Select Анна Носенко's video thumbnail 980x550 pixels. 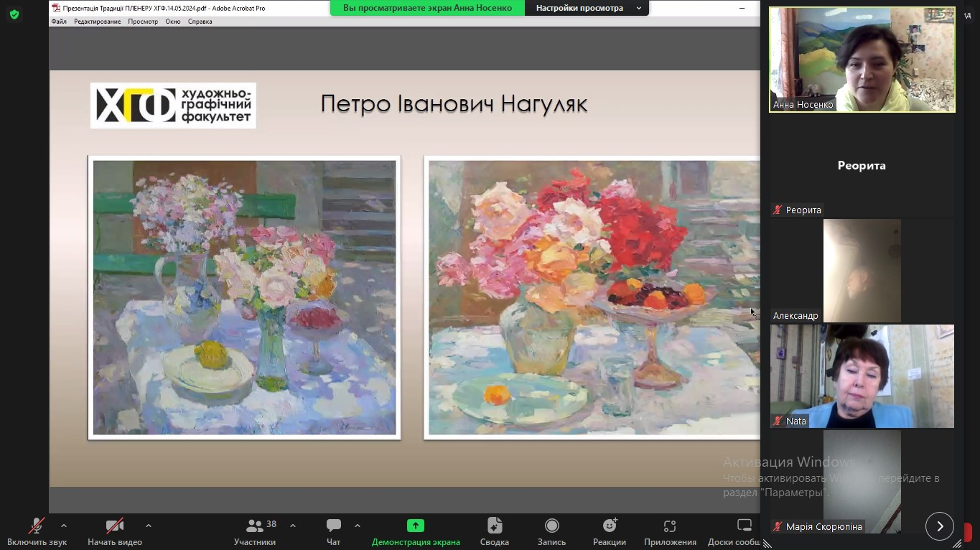[862, 60]
